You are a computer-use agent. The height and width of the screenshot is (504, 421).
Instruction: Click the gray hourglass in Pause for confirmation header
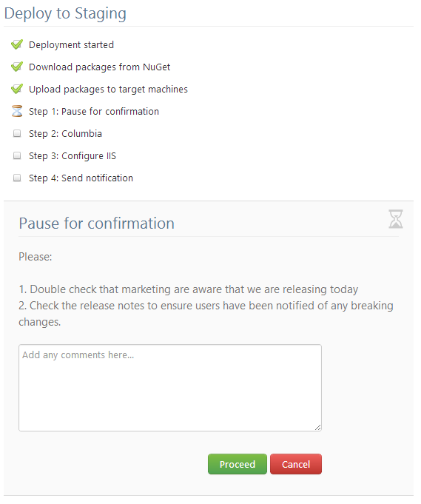pos(396,219)
